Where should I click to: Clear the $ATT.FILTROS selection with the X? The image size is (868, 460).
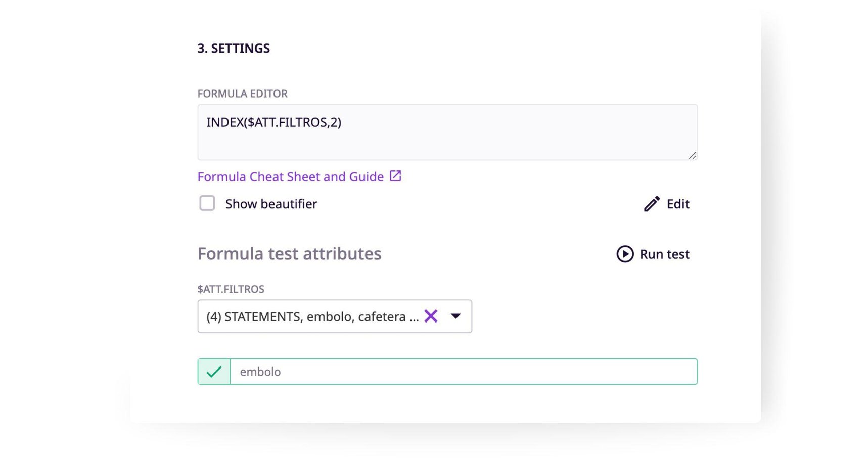(431, 316)
